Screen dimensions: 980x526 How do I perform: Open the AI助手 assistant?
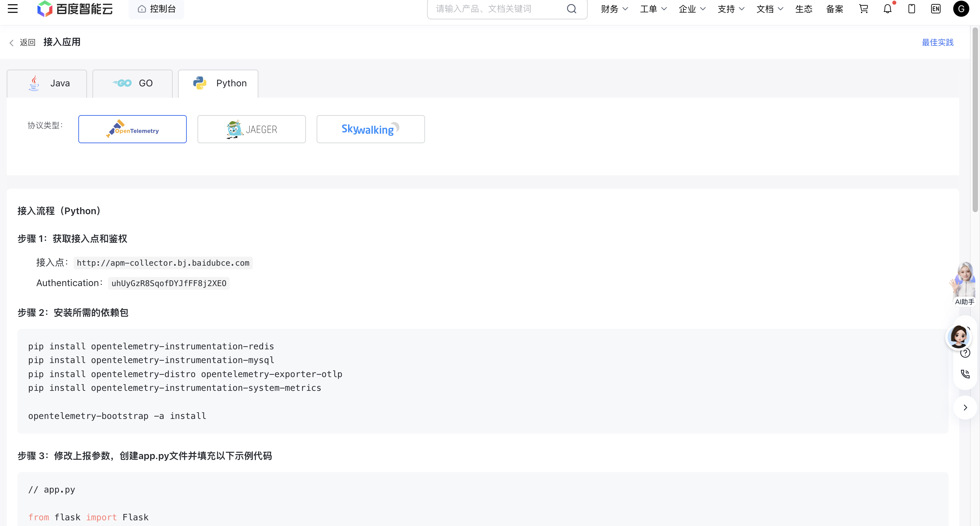point(964,284)
